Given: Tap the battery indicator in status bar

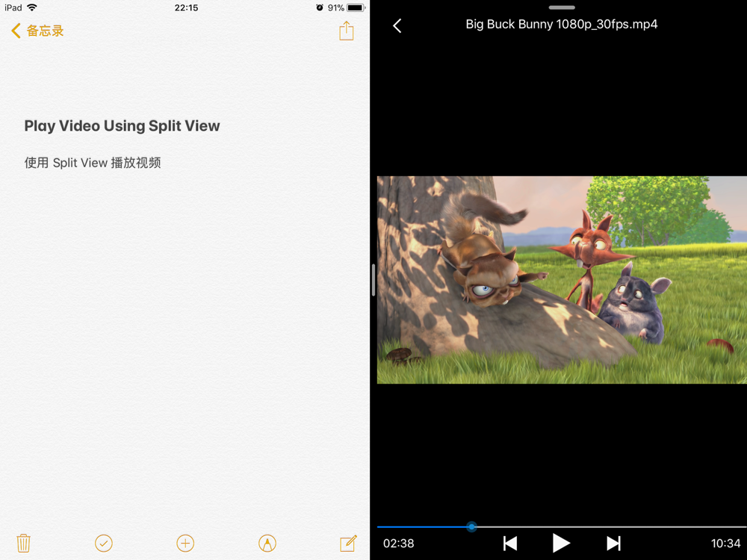Looking at the screenshot, I should pyautogui.click(x=356, y=7).
